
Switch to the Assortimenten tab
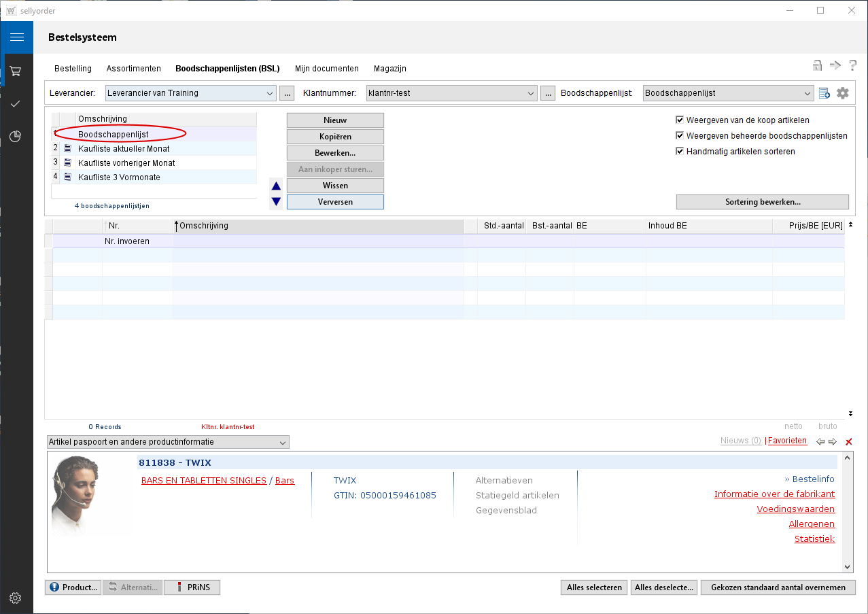133,69
